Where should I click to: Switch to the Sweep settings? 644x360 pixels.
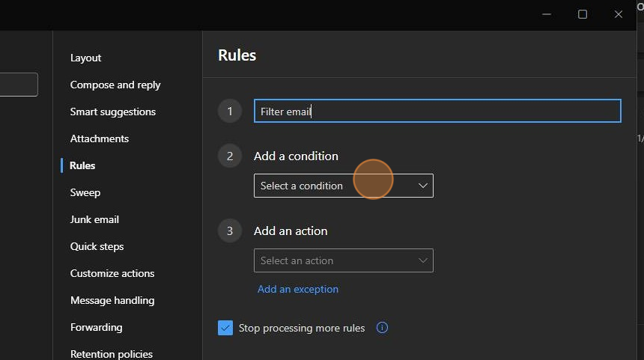[x=85, y=192]
